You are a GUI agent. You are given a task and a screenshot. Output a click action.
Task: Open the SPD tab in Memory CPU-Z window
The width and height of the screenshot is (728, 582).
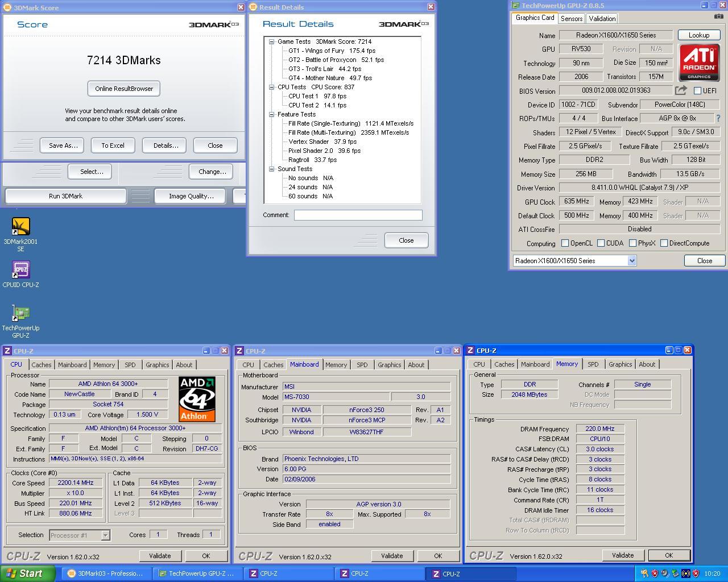tap(593, 364)
